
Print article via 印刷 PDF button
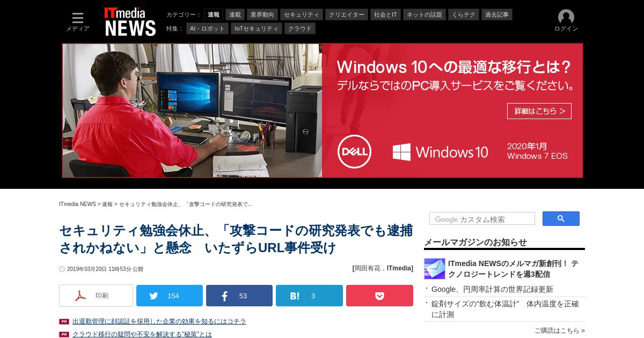point(96,296)
